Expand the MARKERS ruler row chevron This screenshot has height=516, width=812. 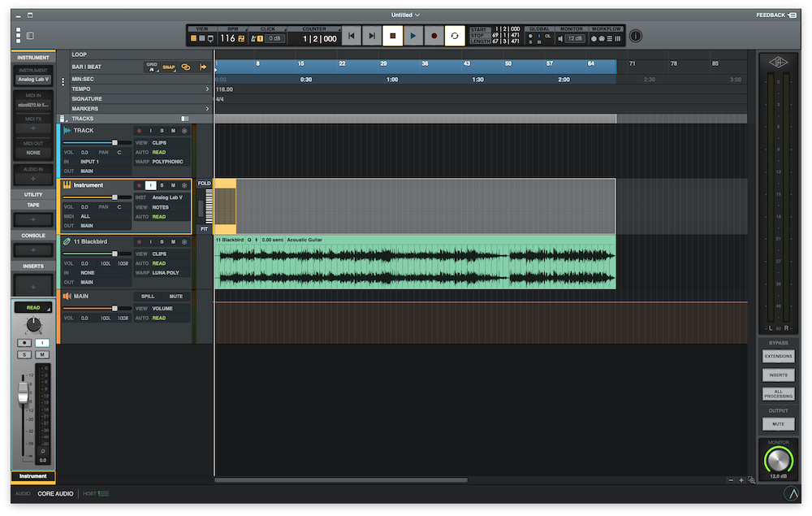207,109
